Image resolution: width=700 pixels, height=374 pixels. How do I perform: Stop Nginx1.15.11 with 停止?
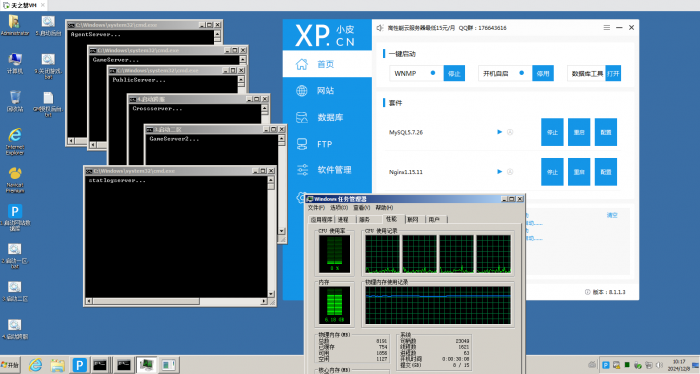[x=552, y=172]
